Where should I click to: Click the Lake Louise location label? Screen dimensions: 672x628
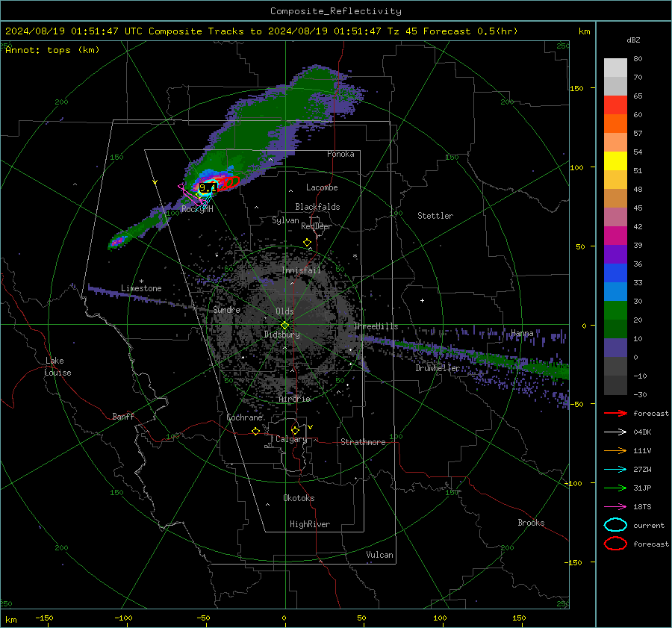pyautogui.click(x=57, y=367)
